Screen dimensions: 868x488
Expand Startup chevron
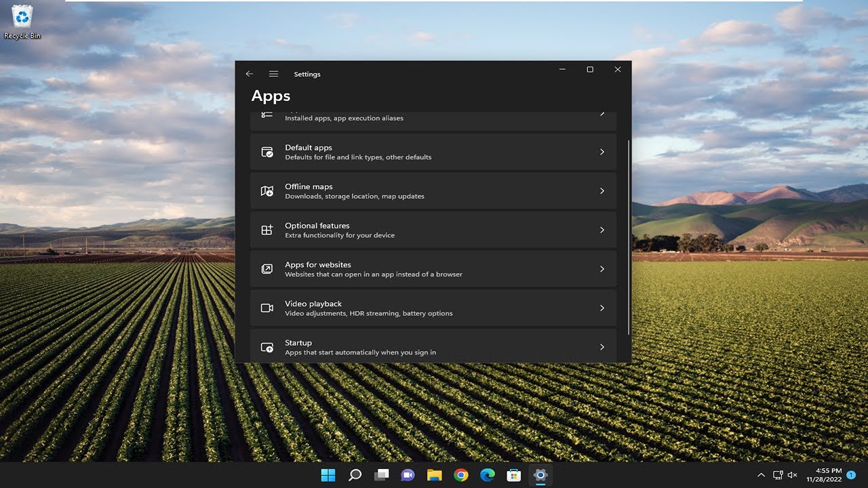coord(601,347)
